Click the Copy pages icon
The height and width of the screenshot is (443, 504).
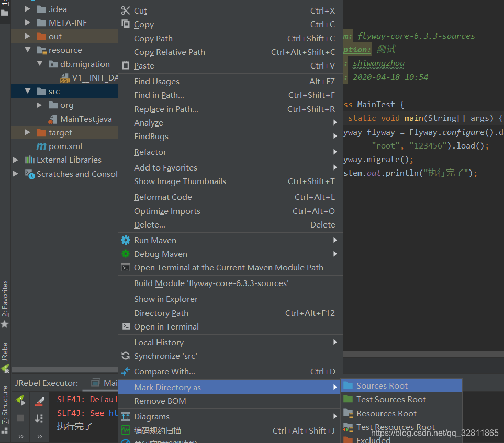click(x=126, y=24)
